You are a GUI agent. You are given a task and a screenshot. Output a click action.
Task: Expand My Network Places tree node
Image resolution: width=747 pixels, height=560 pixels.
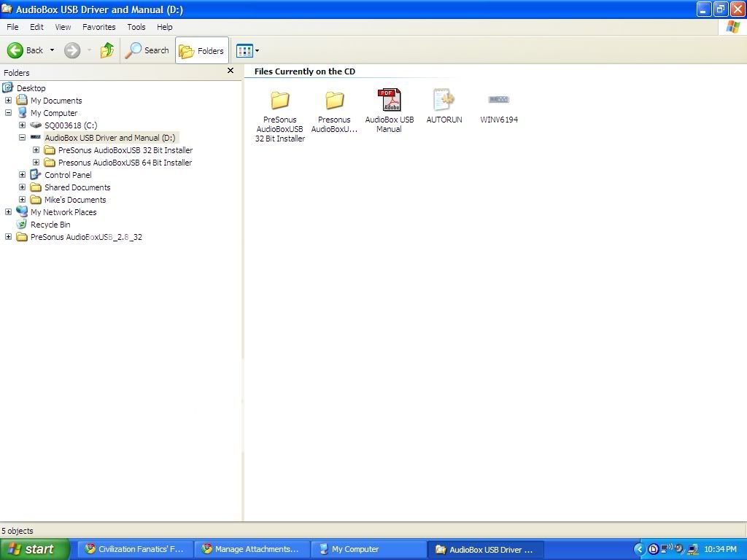(8, 212)
